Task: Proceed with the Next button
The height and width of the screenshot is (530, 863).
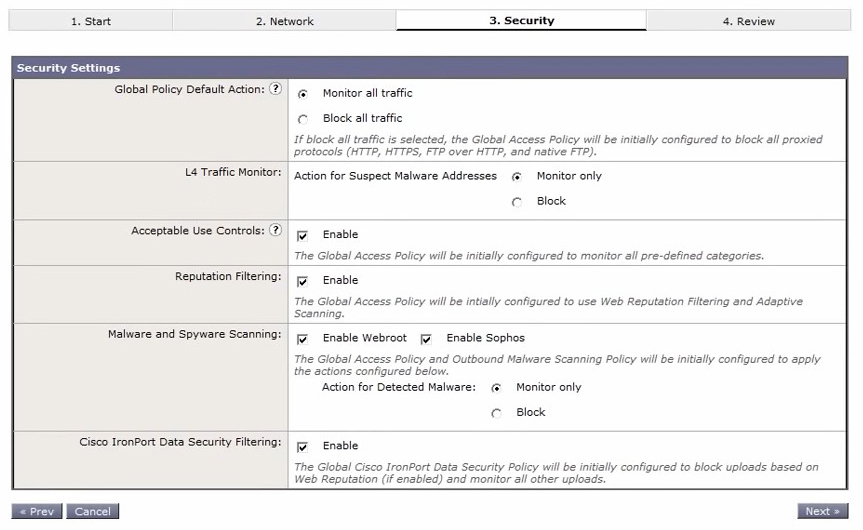Action: [822, 511]
